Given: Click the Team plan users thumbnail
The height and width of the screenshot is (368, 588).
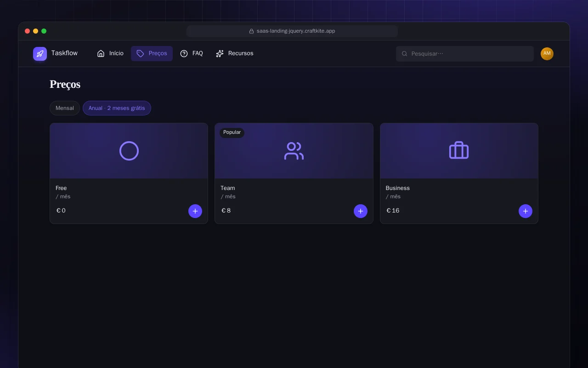Looking at the screenshot, I should click(294, 151).
